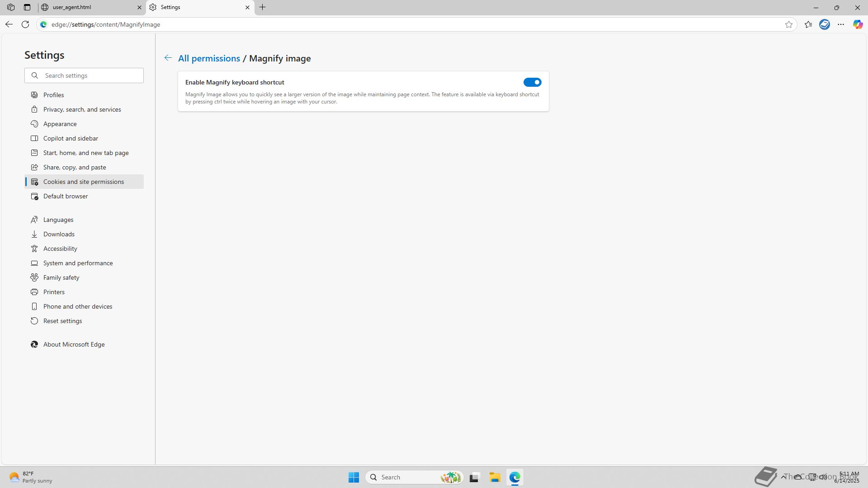Screen dimensions: 868x488
Task: Open Copilot icon in toolbar
Action: pyautogui.click(x=858, y=24)
